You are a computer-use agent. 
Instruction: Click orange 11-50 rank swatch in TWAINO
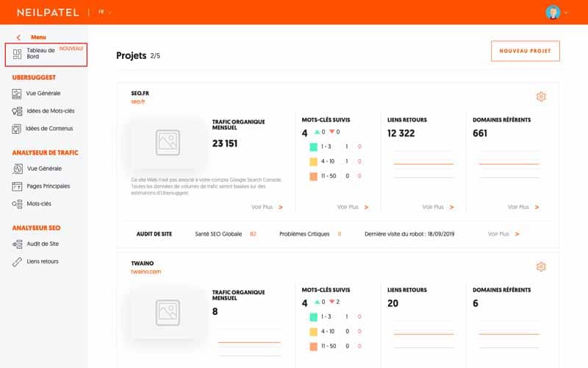(x=314, y=347)
